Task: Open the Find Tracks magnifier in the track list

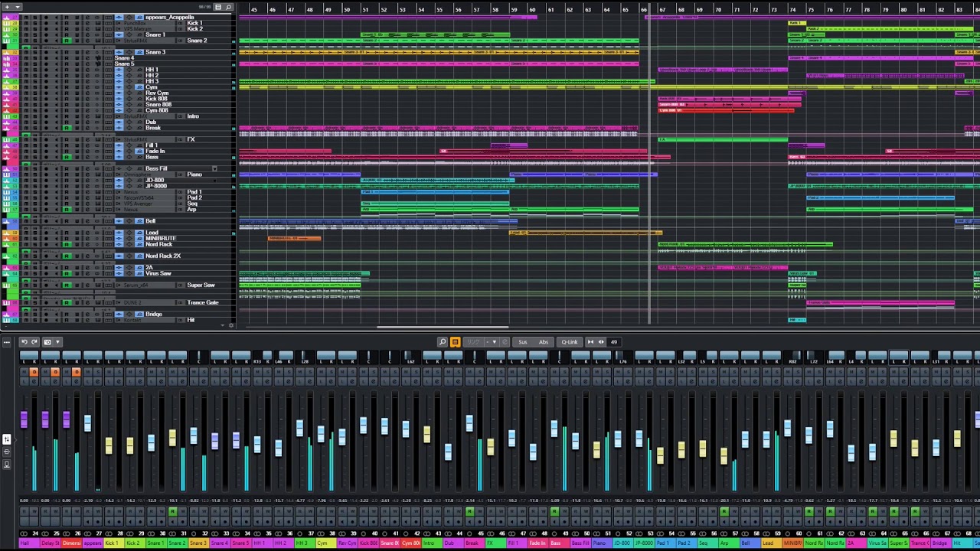Action: (228, 7)
